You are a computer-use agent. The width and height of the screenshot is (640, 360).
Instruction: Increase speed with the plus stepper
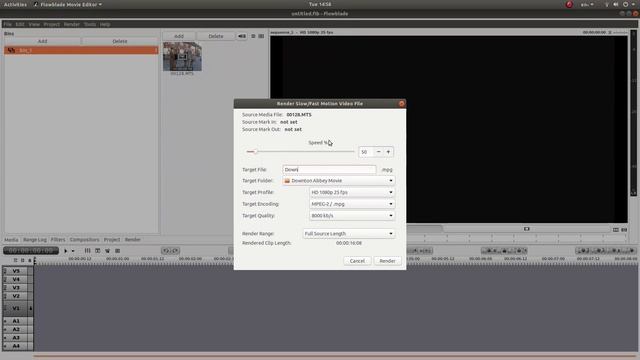pos(388,152)
